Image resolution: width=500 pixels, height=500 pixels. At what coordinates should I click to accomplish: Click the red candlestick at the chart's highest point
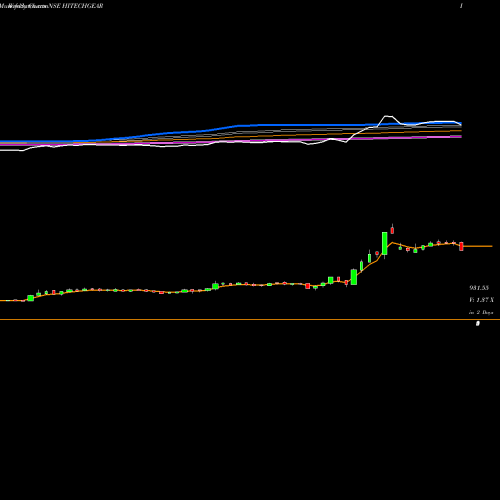coord(392,229)
